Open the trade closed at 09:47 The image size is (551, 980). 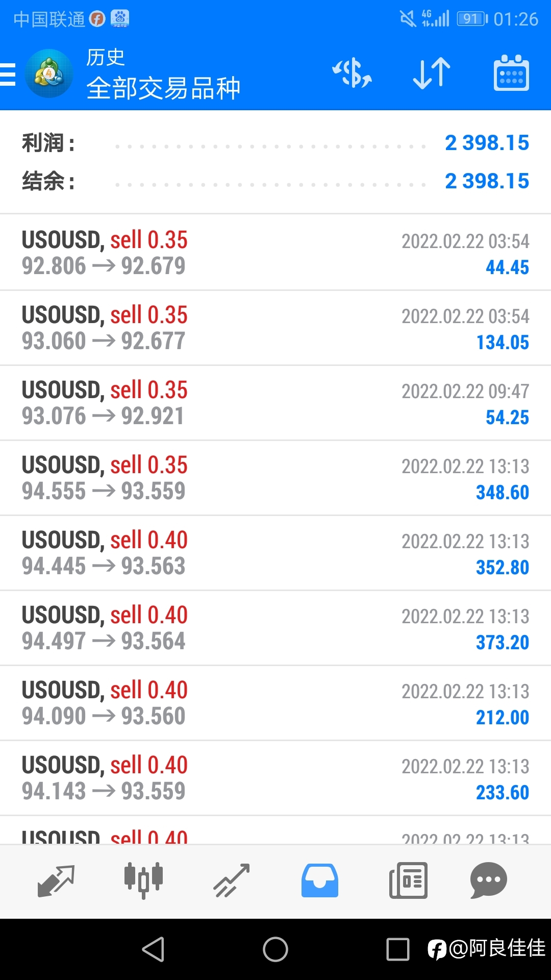[x=275, y=403]
